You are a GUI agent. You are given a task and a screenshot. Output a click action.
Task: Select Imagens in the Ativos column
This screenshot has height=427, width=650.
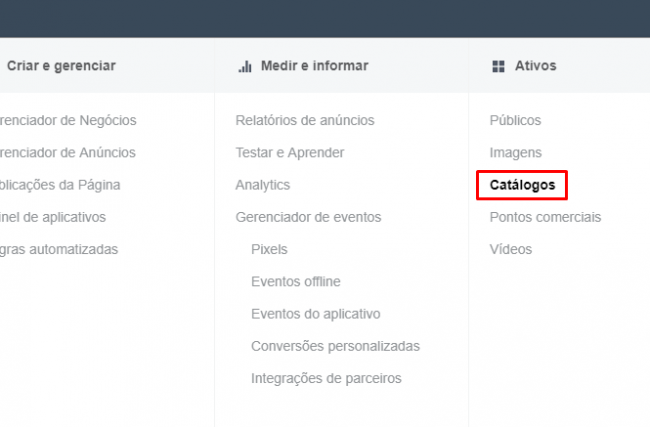516,153
